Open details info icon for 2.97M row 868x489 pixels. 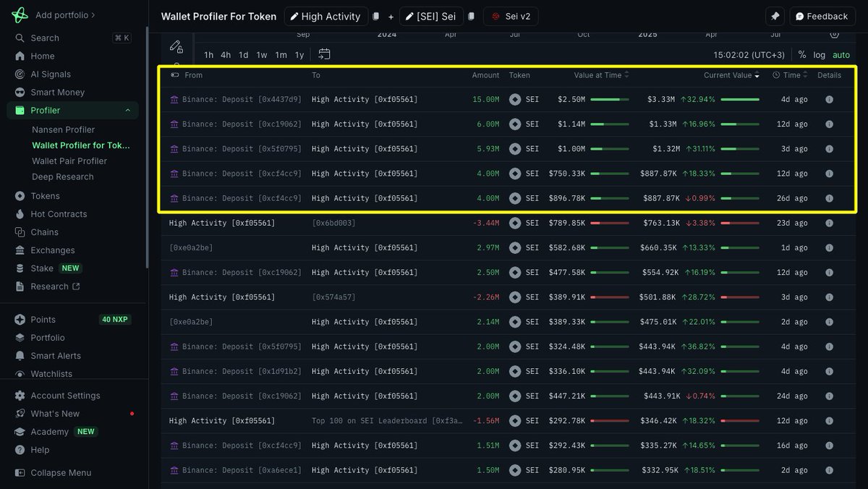[x=830, y=247]
